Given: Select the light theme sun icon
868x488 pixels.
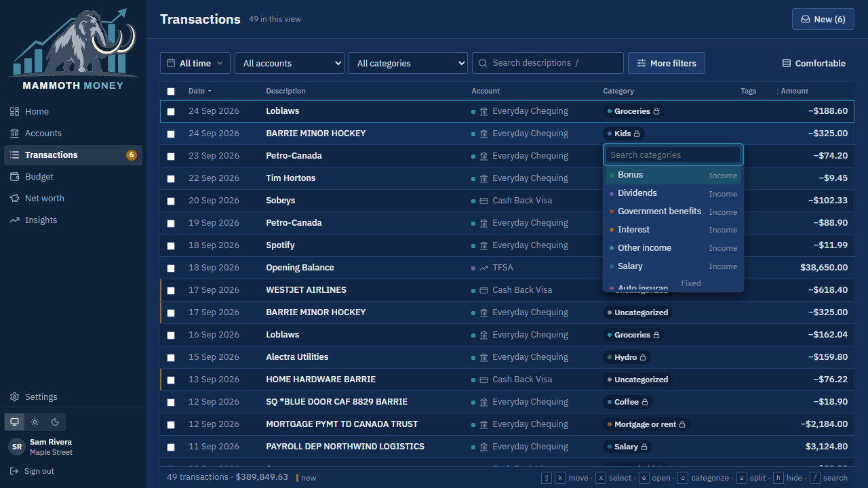Looking at the screenshot, I should pos(35,422).
